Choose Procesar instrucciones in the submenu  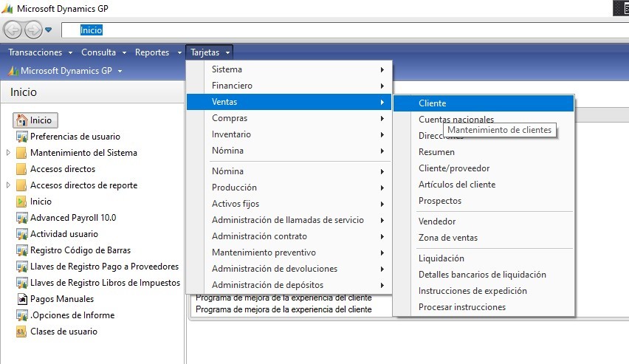click(484, 307)
